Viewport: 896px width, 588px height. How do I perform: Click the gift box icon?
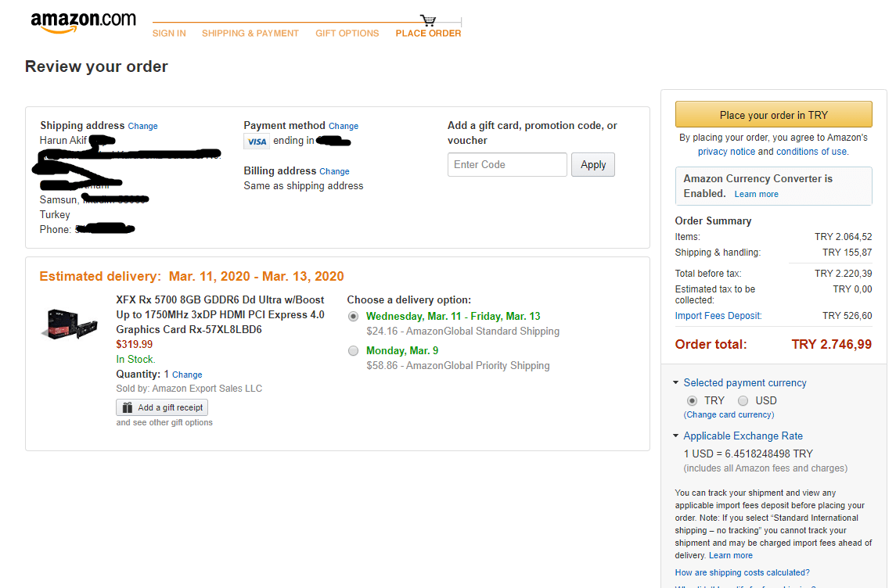tap(126, 407)
